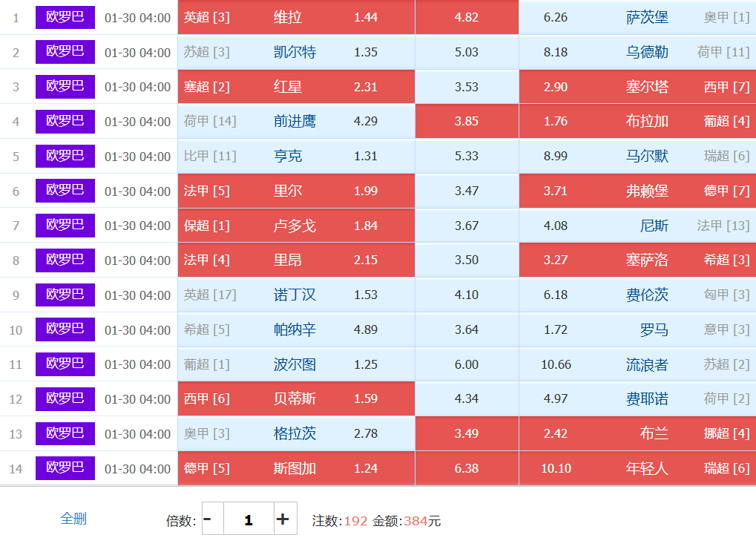756x535 pixels.
Task: Increase the bet multiplier with plus button
Action: pyautogui.click(x=283, y=519)
